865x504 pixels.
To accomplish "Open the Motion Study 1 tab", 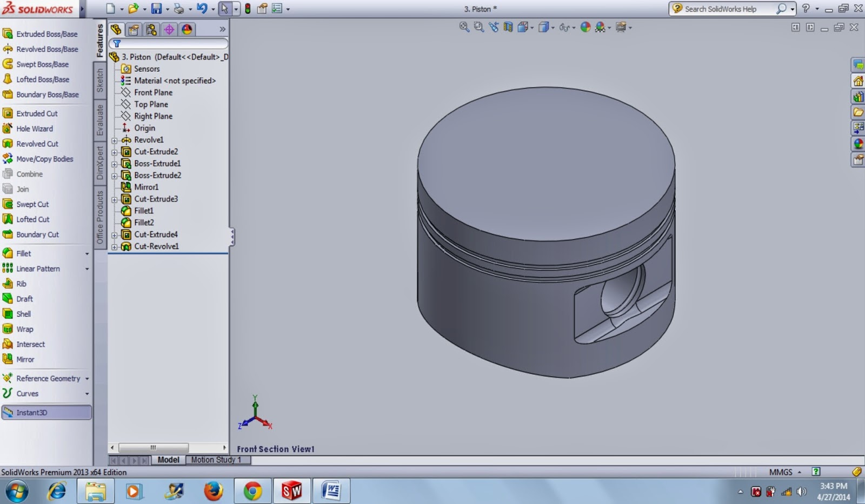I will (x=216, y=460).
